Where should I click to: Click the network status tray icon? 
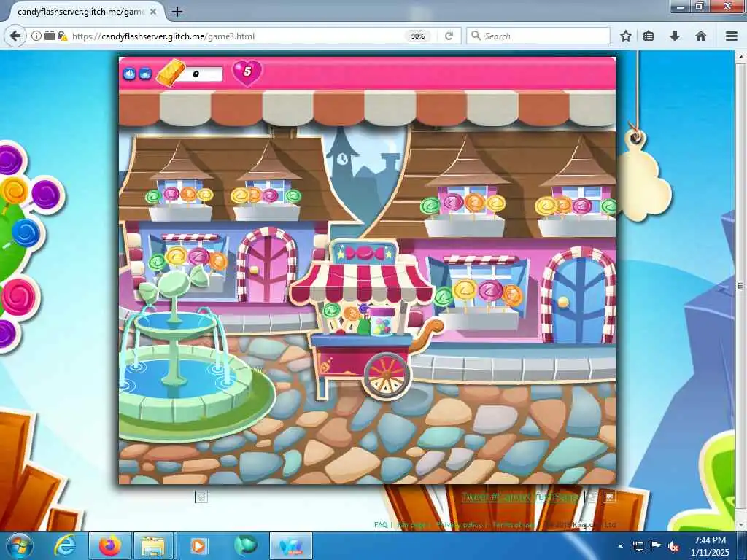tap(638, 546)
